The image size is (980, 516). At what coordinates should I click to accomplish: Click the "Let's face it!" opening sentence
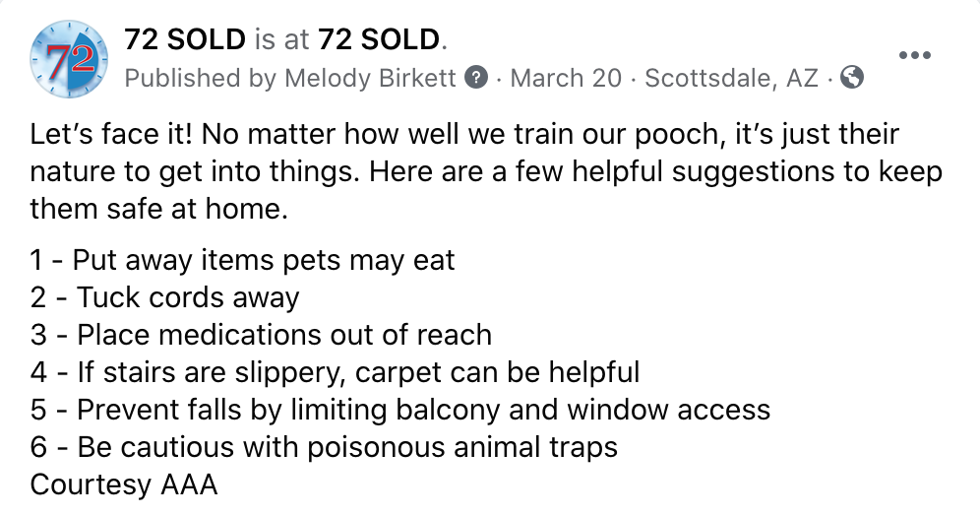[x=111, y=135]
